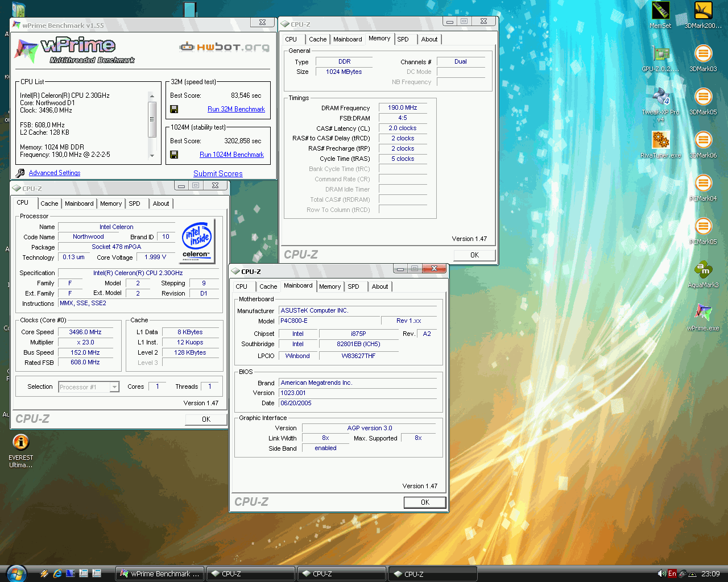Switch to the wPrime Benchmark taskbar button
The image size is (728, 582).
[x=160, y=574]
